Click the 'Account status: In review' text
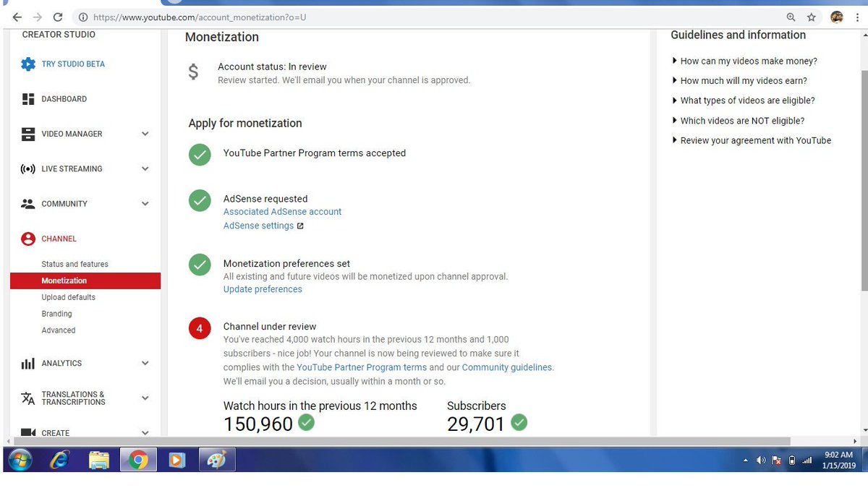Image resolution: width=868 pixels, height=488 pixels. coord(272,67)
